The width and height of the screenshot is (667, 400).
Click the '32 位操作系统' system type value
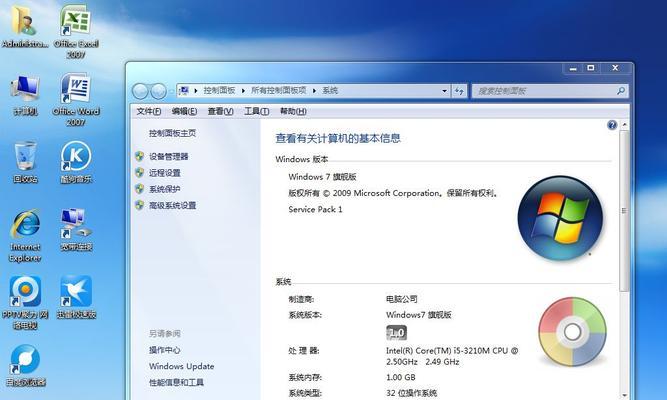pyautogui.click(x=411, y=393)
